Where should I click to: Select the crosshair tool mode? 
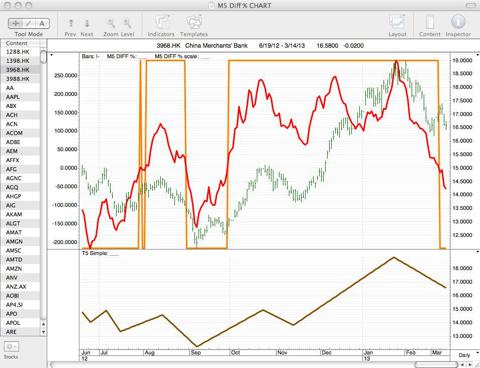[15, 23]
